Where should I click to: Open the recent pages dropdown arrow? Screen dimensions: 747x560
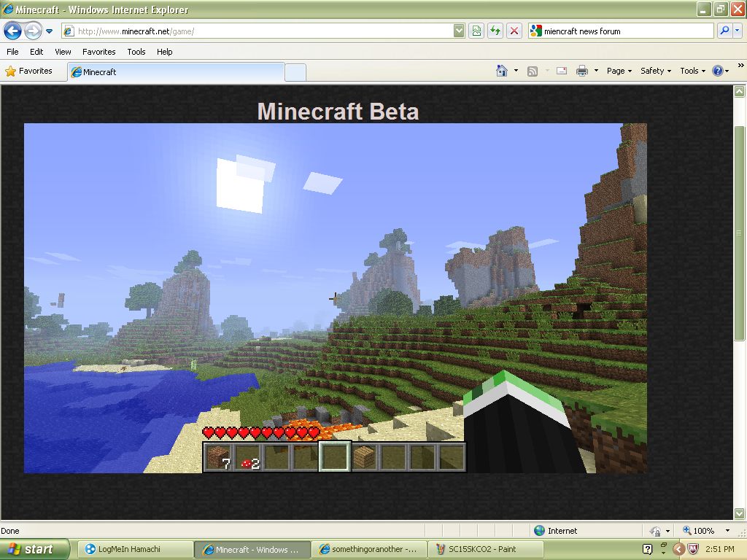point(49,31)
